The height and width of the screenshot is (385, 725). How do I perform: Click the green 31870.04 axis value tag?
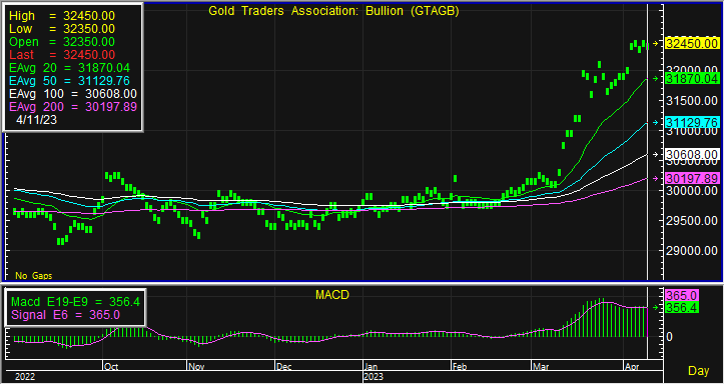(x=692, y=79)
